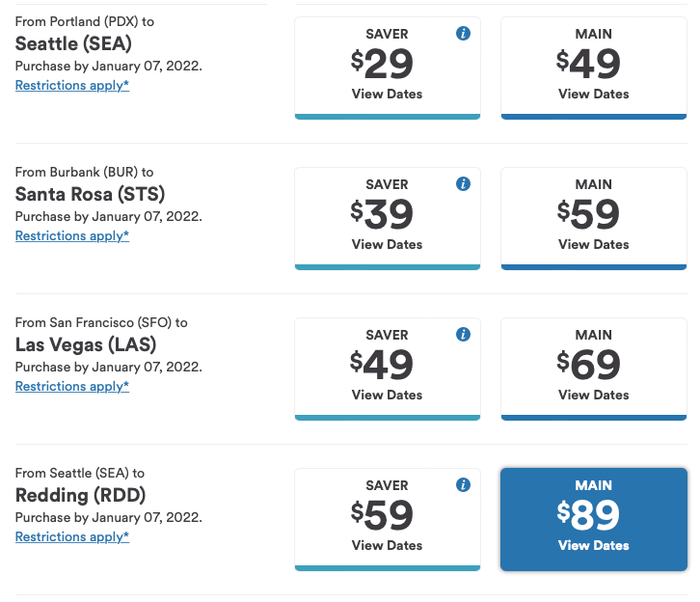View dates for $89 Main fare to Redding
This screenshot has height=602, width=700.
click(x=593, y=545)
